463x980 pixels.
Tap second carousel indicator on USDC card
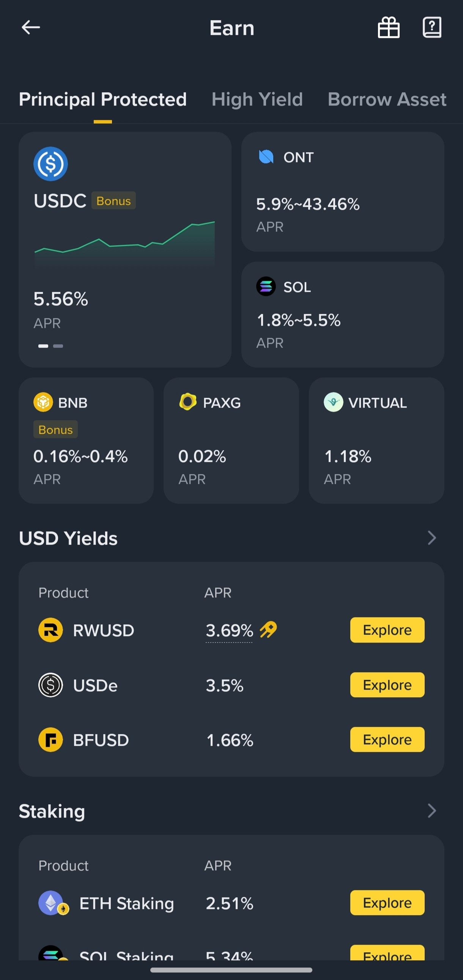tap(58, 346)
